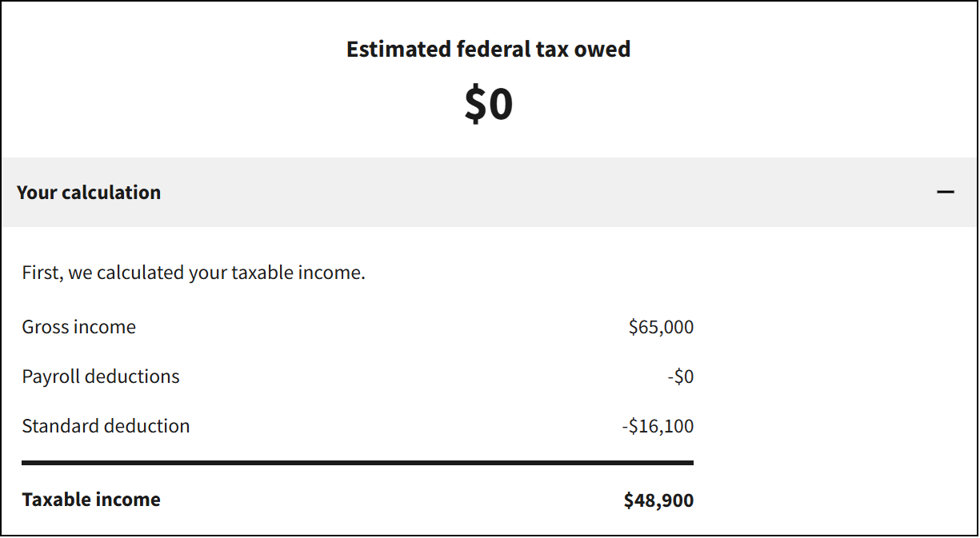Collapse the Your calculation section via minus icon

(x=946, y=192)
